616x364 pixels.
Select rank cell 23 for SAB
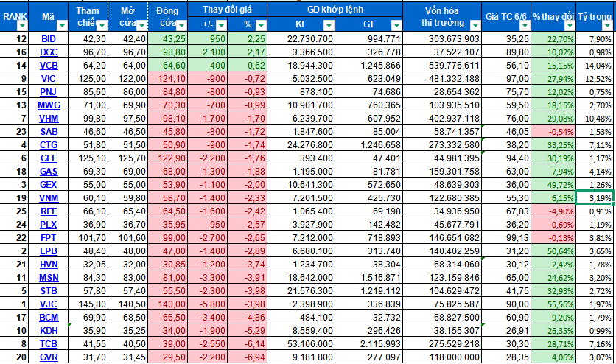coord(14,132)
